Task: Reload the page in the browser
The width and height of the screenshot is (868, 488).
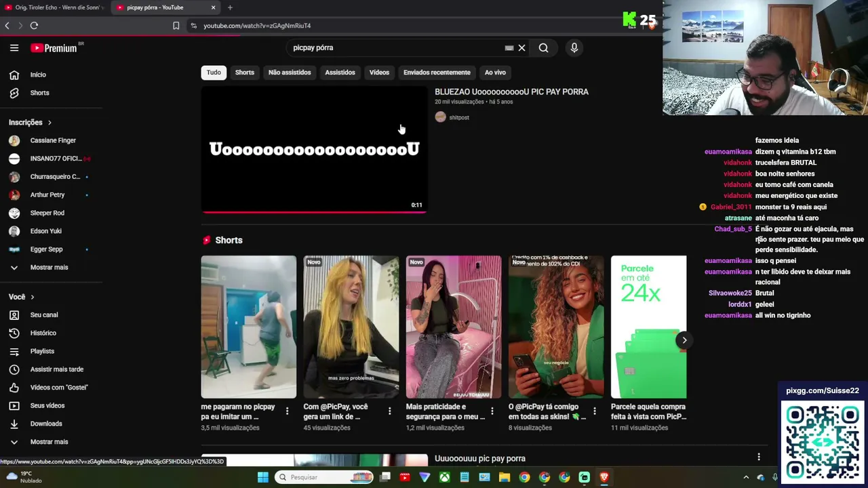Action: point(34,26)
